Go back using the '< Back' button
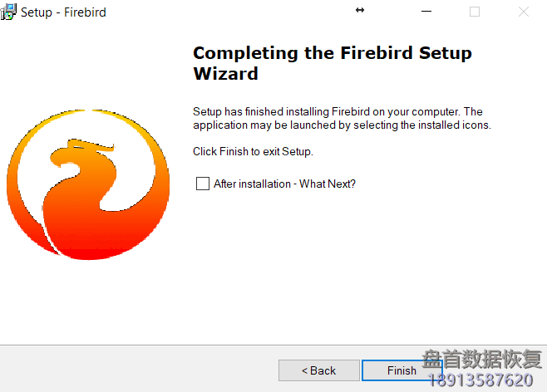Screen dimensions: 547x392 [x=319, y=370]
